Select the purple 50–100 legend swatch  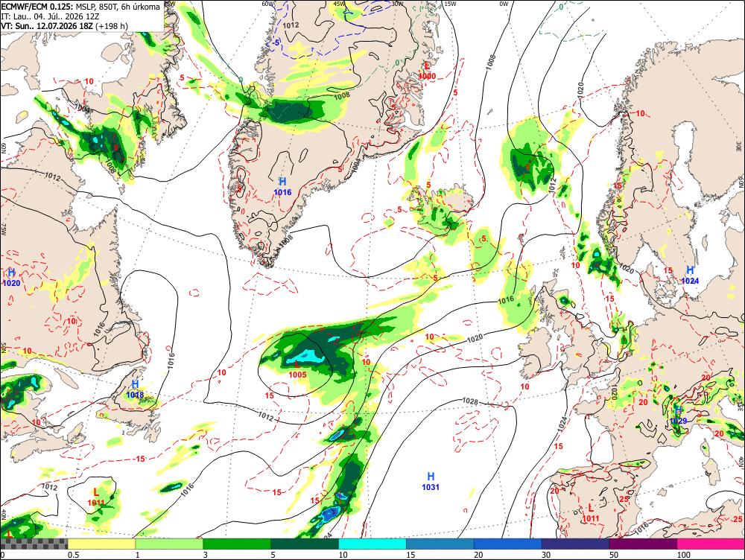tap(644, 544)
